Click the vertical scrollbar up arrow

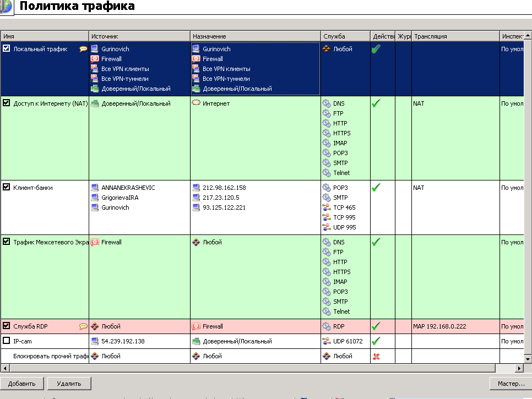528,35
